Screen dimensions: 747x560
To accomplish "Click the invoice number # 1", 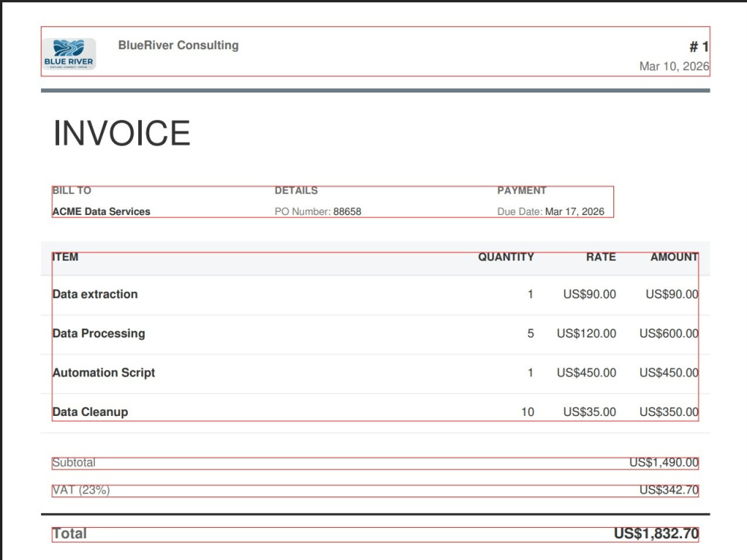I will pyautogui.click(x=699, y=46).
